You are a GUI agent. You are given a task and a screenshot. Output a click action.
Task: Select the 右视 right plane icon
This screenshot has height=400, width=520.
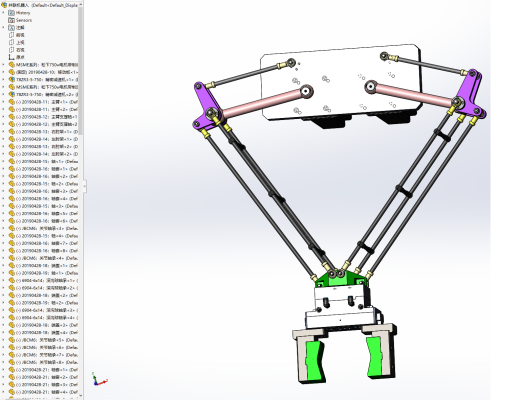(11, 50)
